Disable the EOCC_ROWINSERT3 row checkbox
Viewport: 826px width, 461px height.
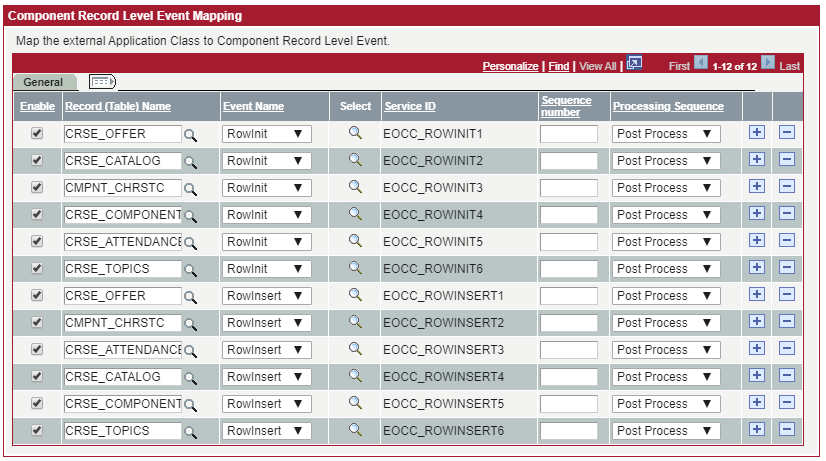coord(37,349)
